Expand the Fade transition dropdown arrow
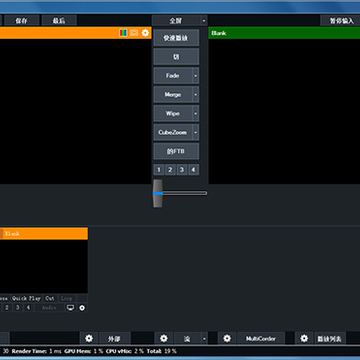Image resolution: width=360 pixels, height=360 pixels. pyautogui.click(x=196, y=76)
